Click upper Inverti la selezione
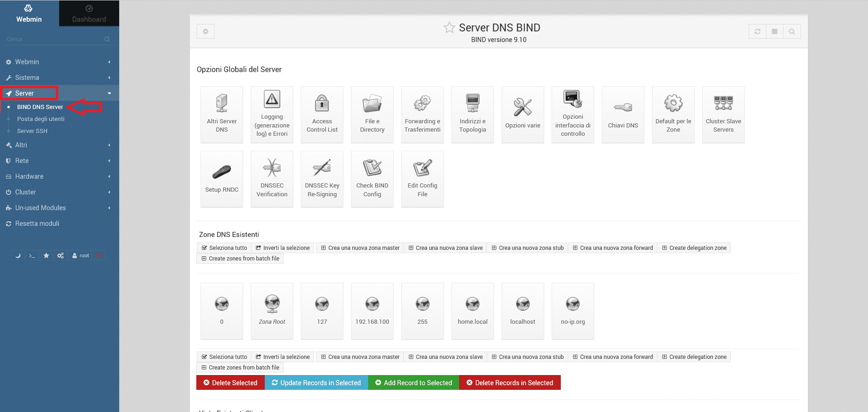 [283, 248]
